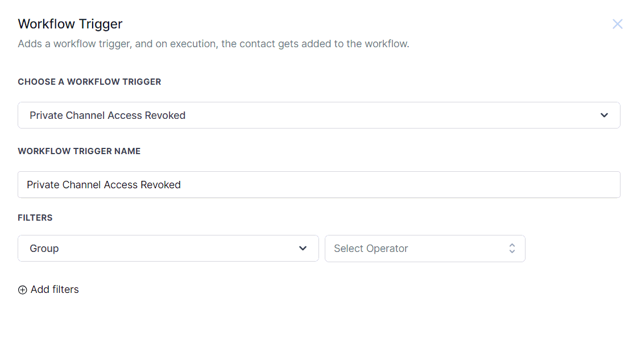
Task: Click the plus circle icon beside Add filters
Action: coord(23,290)
